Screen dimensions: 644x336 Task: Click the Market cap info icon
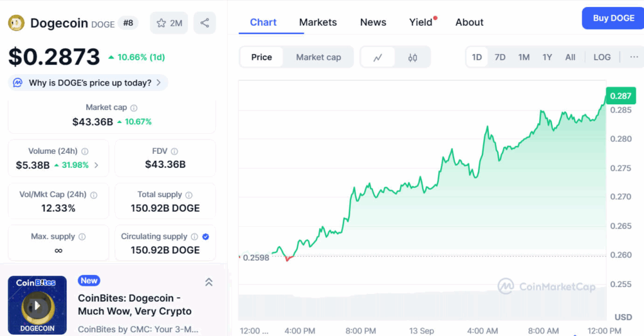(134, 108)
